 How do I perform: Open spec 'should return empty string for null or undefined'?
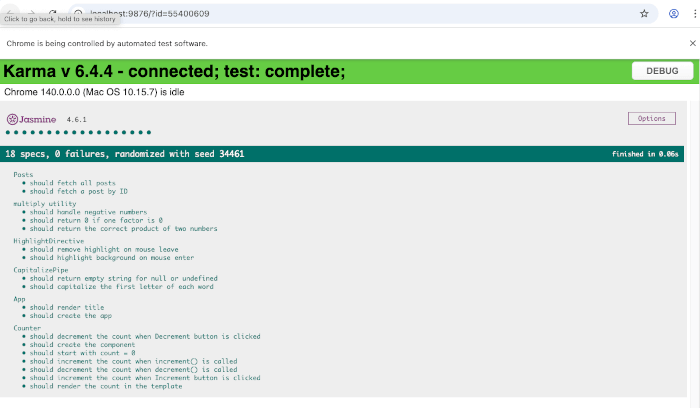(x=124, y=278)
